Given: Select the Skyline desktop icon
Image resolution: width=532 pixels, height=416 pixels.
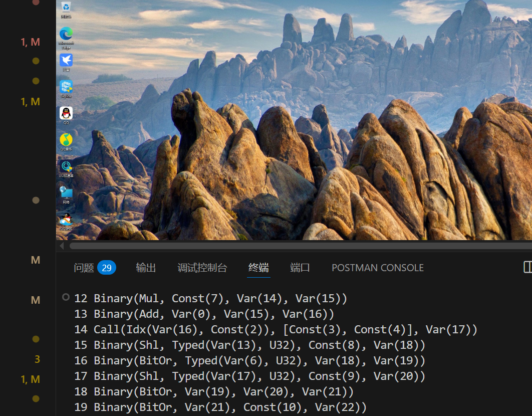Looking at the screenshot, I should coord(66,87).
